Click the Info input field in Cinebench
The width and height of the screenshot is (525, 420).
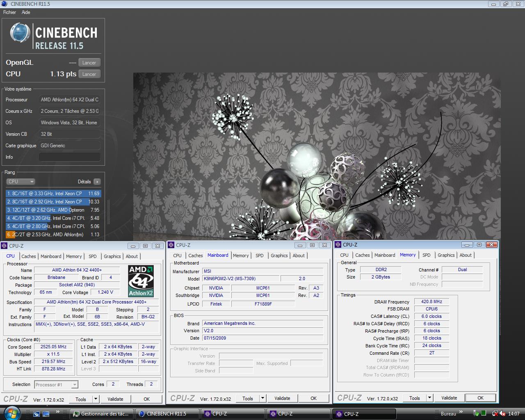(x=69, y=157)
